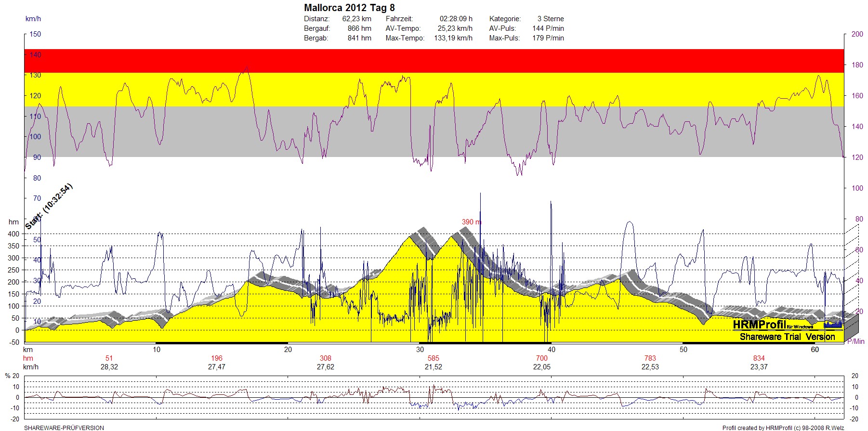Click the red maximum heart rate zone band

tap(434, 61)
